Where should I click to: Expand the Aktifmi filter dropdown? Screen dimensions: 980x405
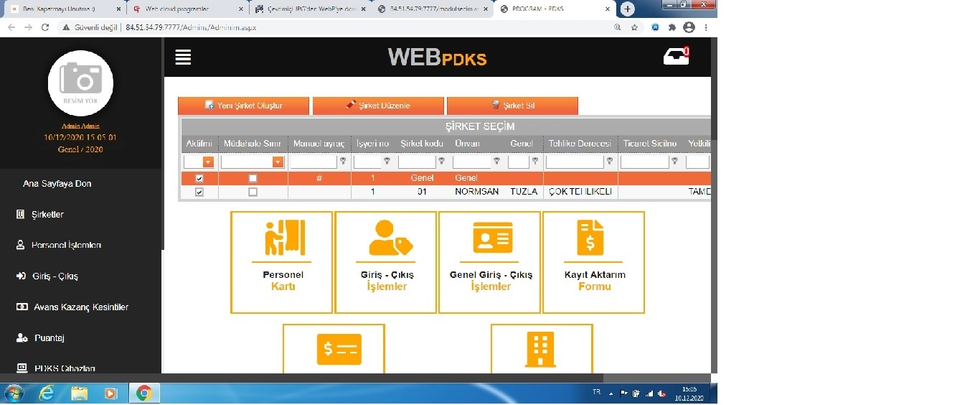click(208, 162)
